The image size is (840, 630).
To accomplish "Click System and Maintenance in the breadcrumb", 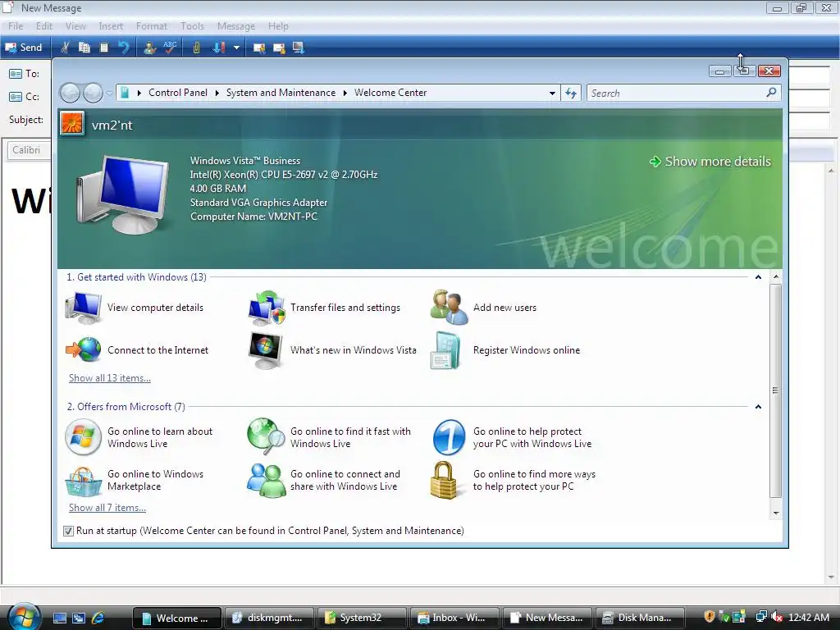I will (281, 93).
